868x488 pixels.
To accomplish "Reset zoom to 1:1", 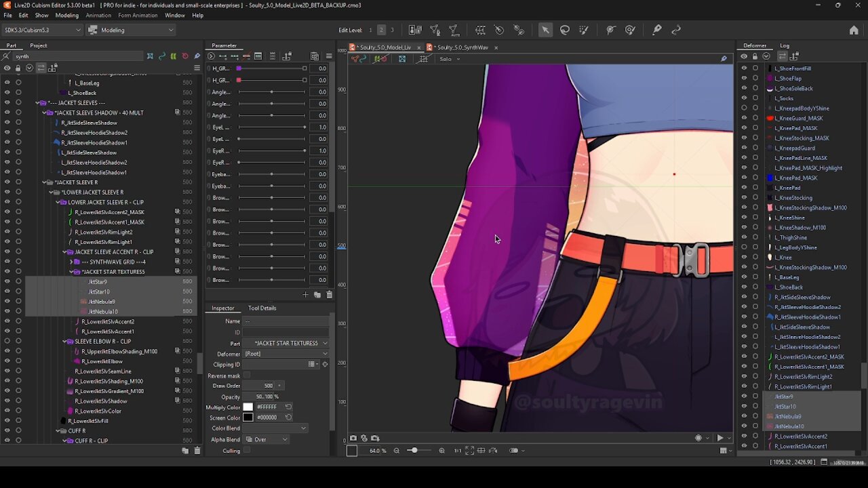I will coord(458,451).
